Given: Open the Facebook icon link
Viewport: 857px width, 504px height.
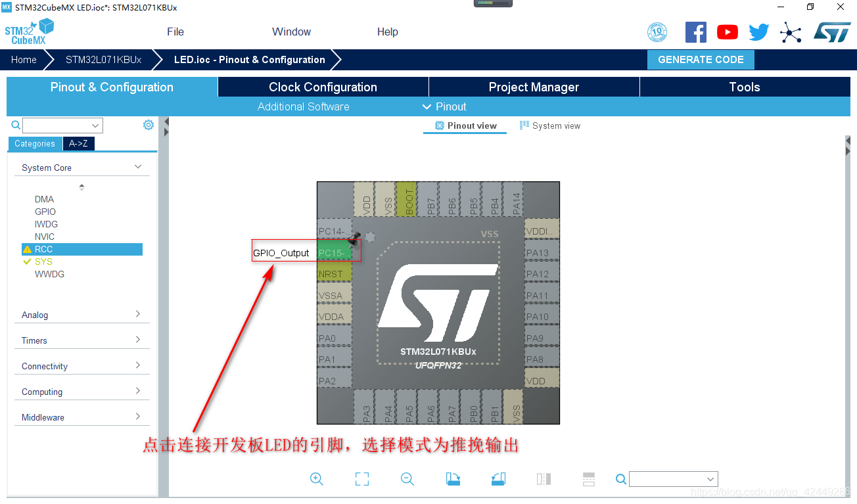Looking at the screenshot, I should pos(695,32).
